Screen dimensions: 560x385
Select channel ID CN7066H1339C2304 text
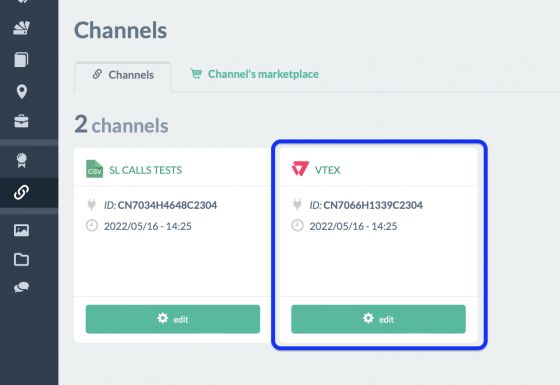pyautogui.click(x=373, y=205)
